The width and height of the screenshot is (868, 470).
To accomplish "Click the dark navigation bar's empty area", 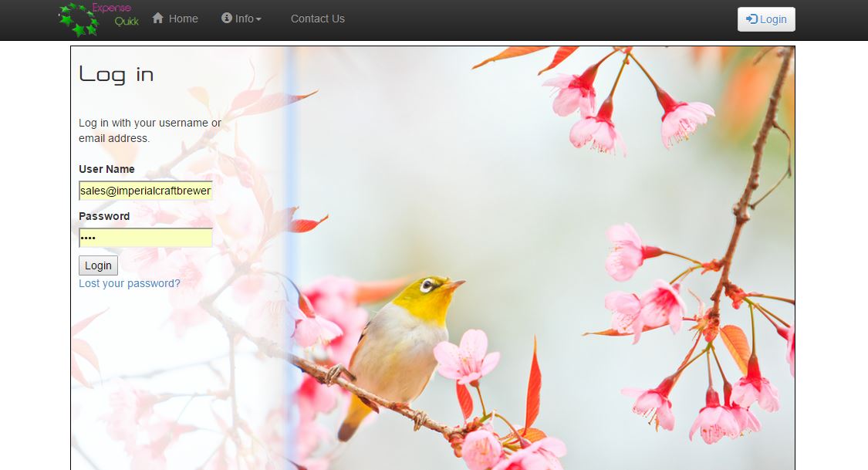I will (540, 19).
